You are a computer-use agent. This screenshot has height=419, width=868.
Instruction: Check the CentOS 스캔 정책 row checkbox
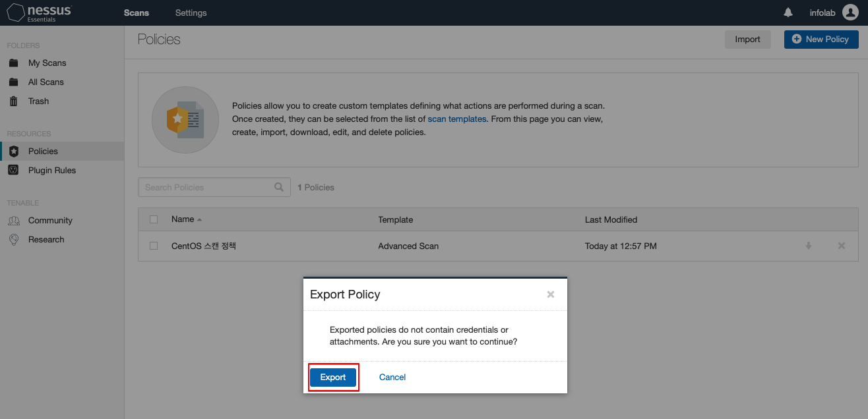pos(154,246)
